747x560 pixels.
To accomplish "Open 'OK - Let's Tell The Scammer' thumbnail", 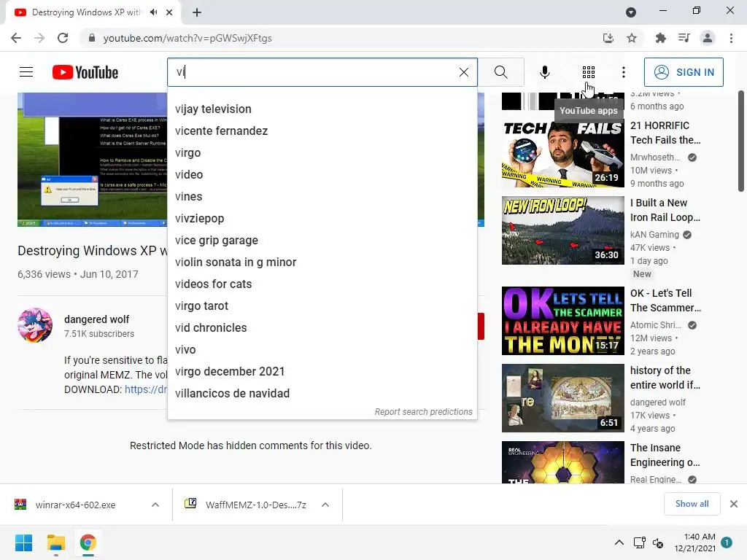I will 562,321.
